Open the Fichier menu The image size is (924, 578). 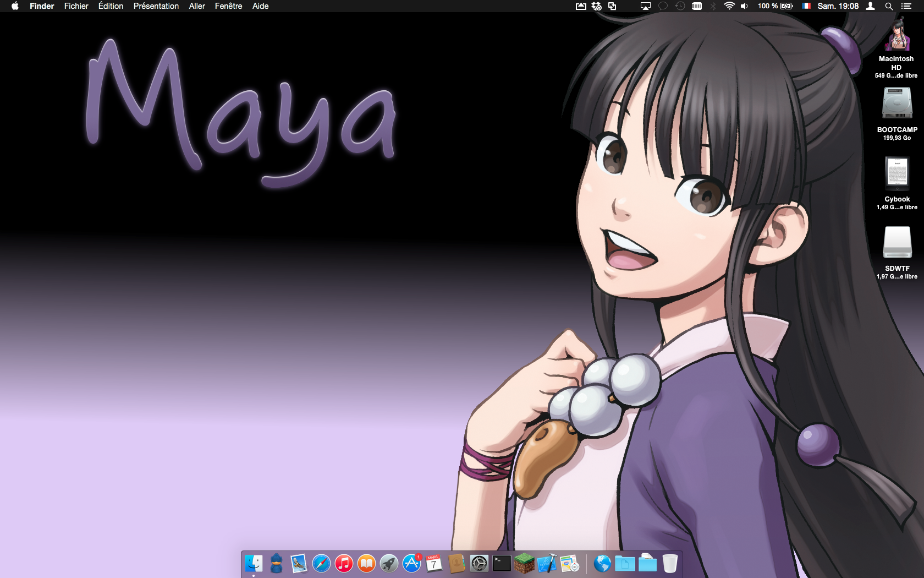76,6
